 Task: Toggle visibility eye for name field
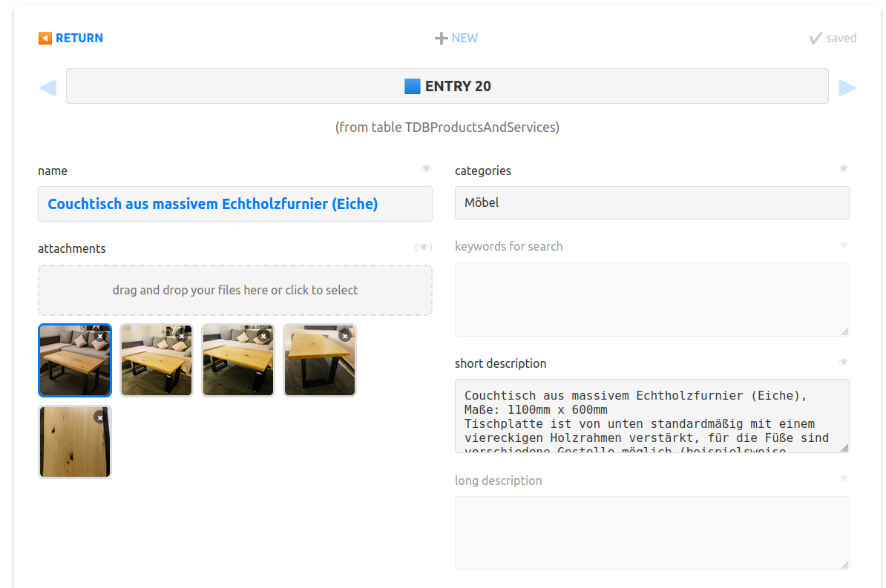pos(427,169)
